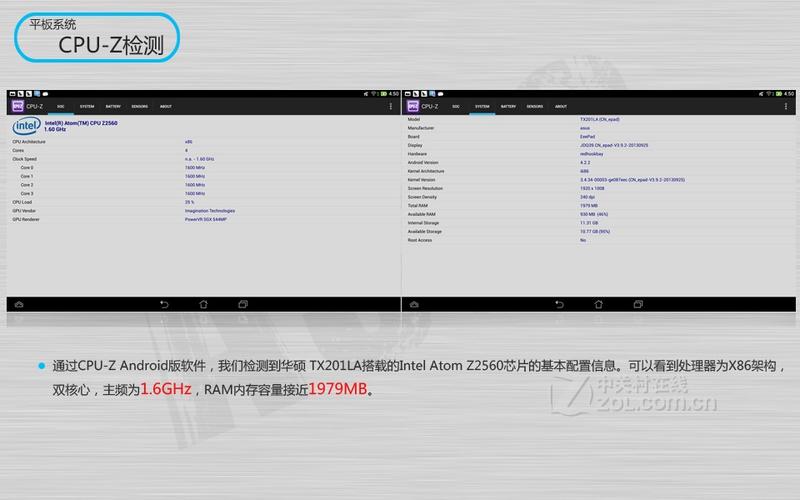800x500 pixels.
Task: Tap the Recent Apps icon on the SoC screen
Action: (243, 305)
